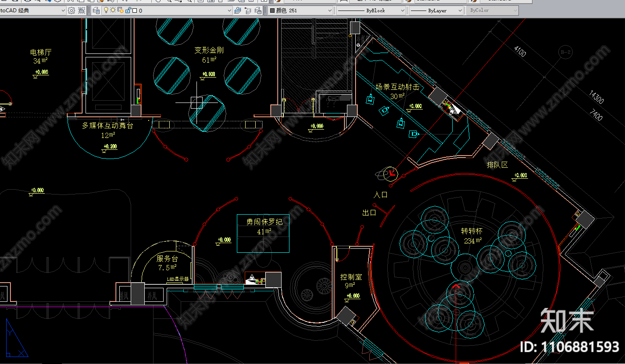Expand the AutoCAD 经典 workspace dropdown
Viewport: 625px width, 364px height.
tap(63, 11)
